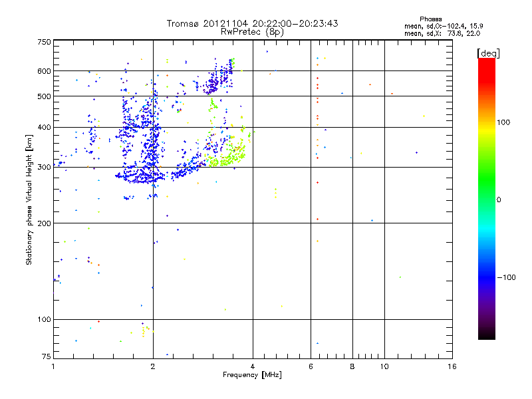Click the '75' y-axis tick label
Image resolution: width=532 pixels, height=399 pixels.
(47, 356)
